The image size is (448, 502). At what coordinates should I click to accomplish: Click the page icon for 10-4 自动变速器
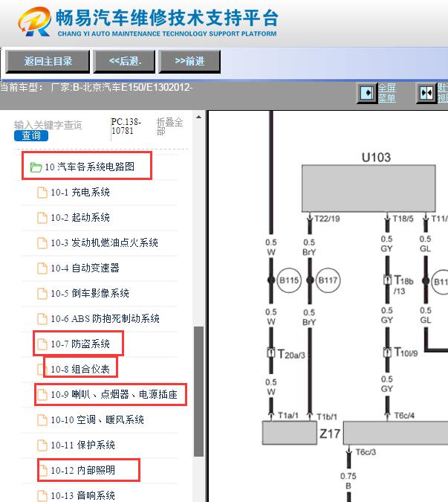42,268
